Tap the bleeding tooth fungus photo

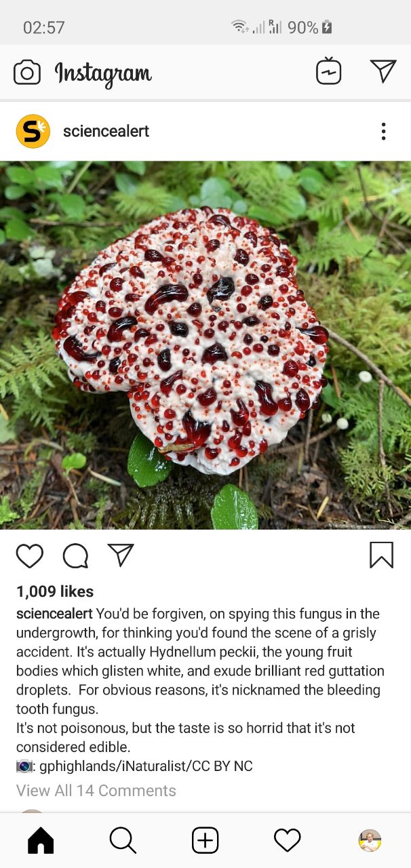(206, 345)
